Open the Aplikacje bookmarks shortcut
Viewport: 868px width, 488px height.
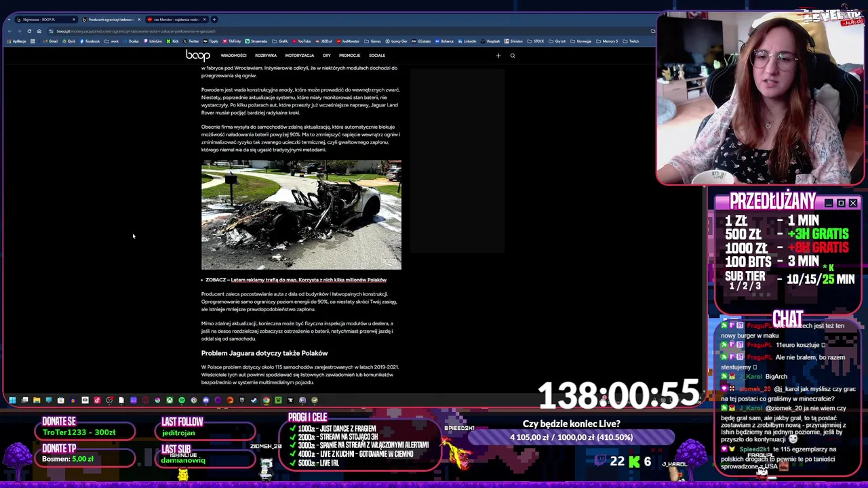pos(16,41)
